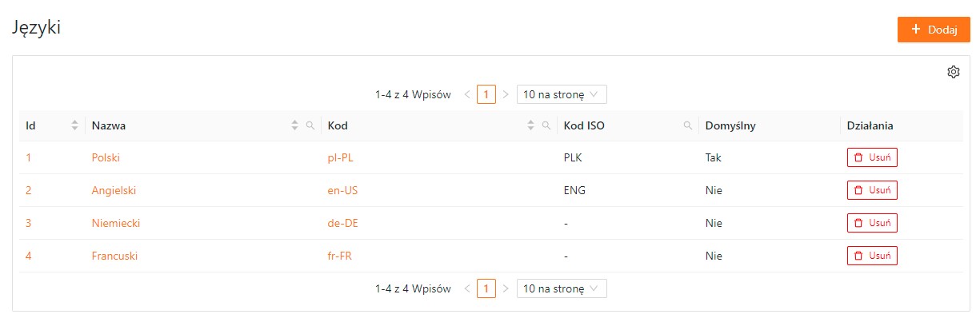This screenshot has width=980, height=322.
Task: Sort table by Kod column arrows
Action: point(530,125)
